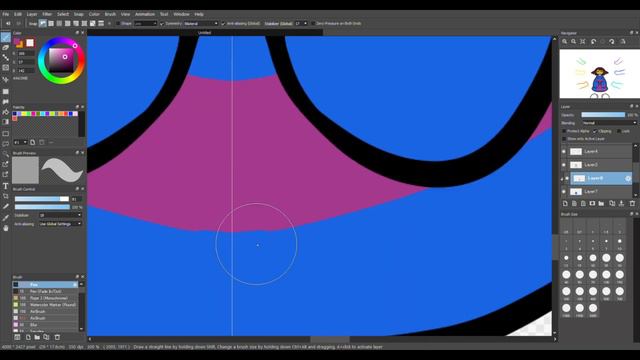
Task: Toggle Draw only Active Layer checkbox
Action: pyautogui.click(x=564, y=139)
